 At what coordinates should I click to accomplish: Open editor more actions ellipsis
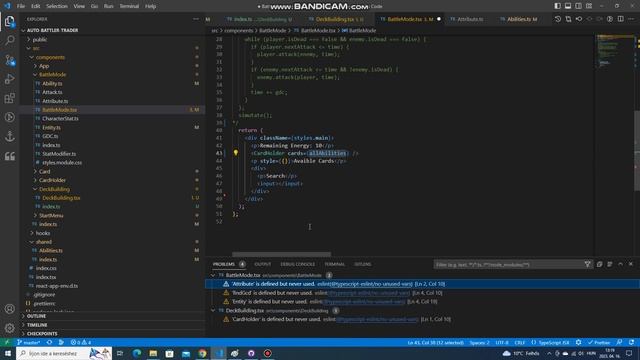coord(631,19)
